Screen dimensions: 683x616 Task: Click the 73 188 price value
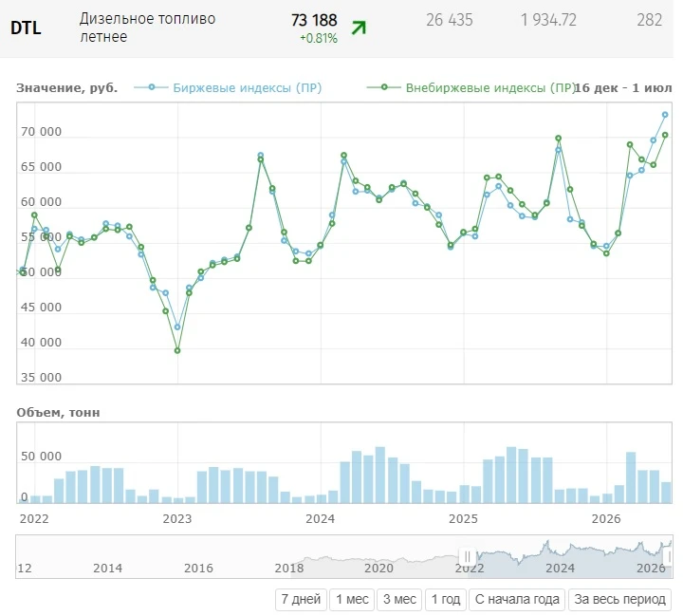pyautogui.click(x=314, y=20)
